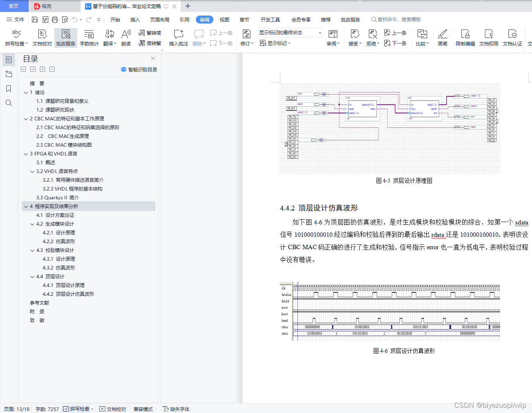
Task: Close the 目录 navigation pane
Action: (153, 59)
